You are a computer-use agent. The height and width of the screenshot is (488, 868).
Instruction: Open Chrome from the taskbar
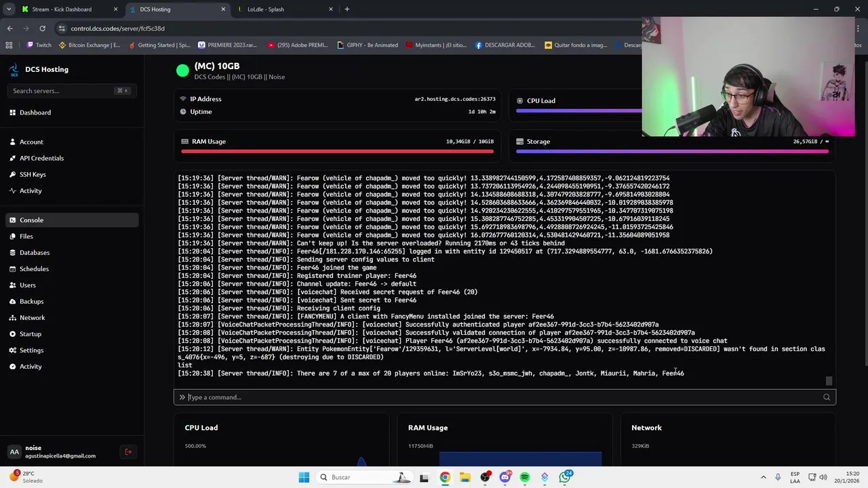pyautogui.click(x=445, y=477)
